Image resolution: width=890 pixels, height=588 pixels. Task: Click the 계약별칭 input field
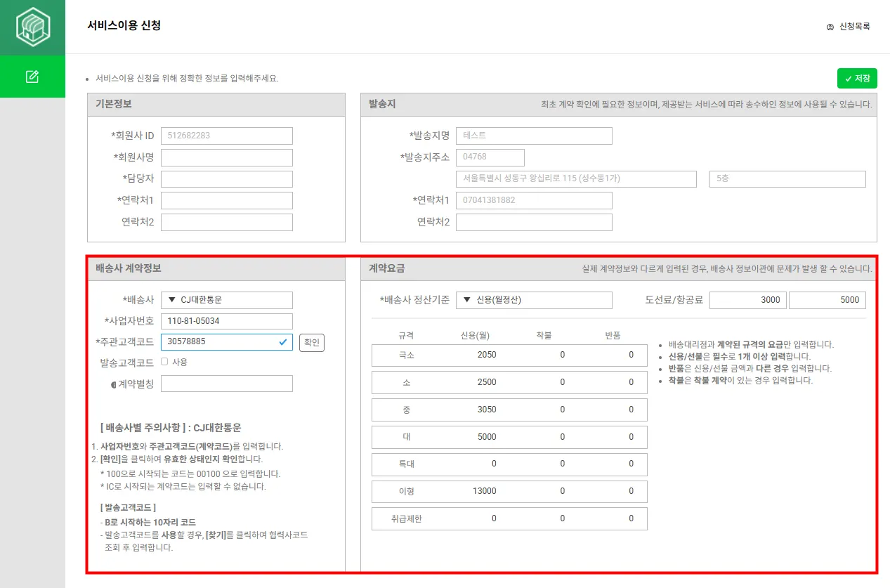click(227, 384)
